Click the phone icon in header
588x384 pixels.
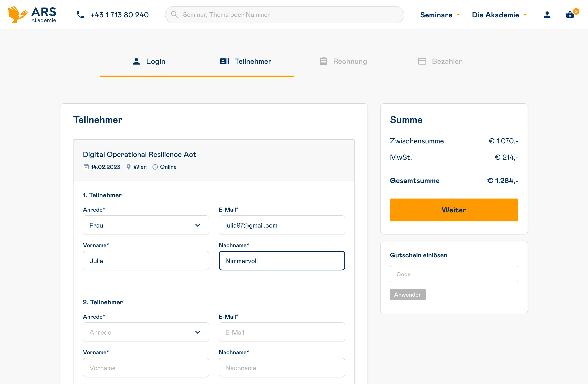pos(80,15)
